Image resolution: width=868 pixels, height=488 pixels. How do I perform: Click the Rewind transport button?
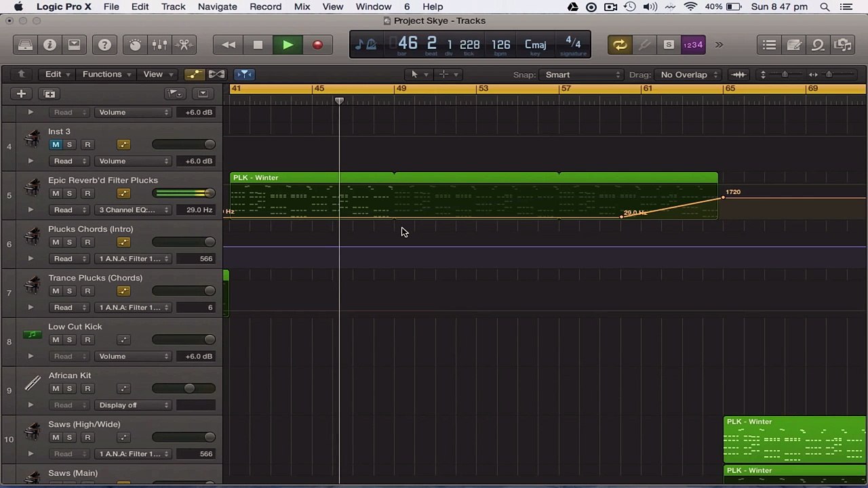click(x=229, y=45)
